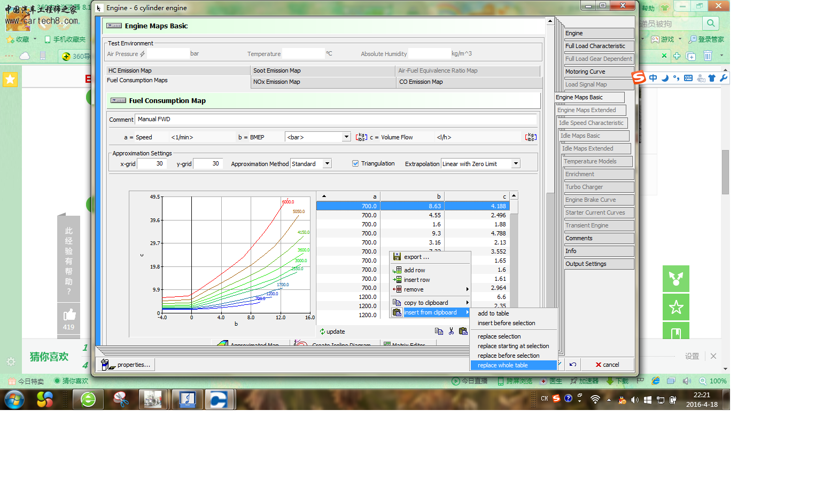Click browser search magnifier icon at top right

click(x=710, y=23)
